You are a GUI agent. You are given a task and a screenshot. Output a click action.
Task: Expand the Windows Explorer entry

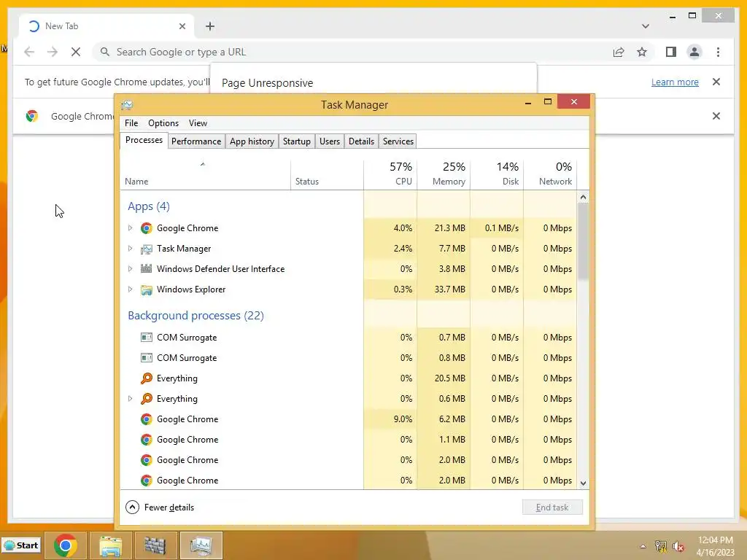point(130,289)
